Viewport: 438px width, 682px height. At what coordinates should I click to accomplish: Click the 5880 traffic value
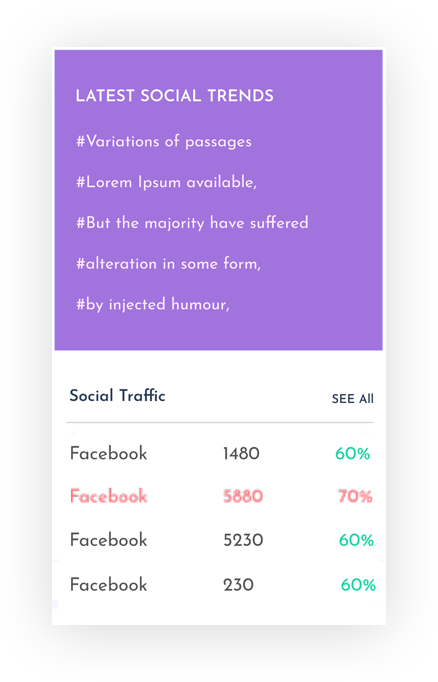(243, 496)
